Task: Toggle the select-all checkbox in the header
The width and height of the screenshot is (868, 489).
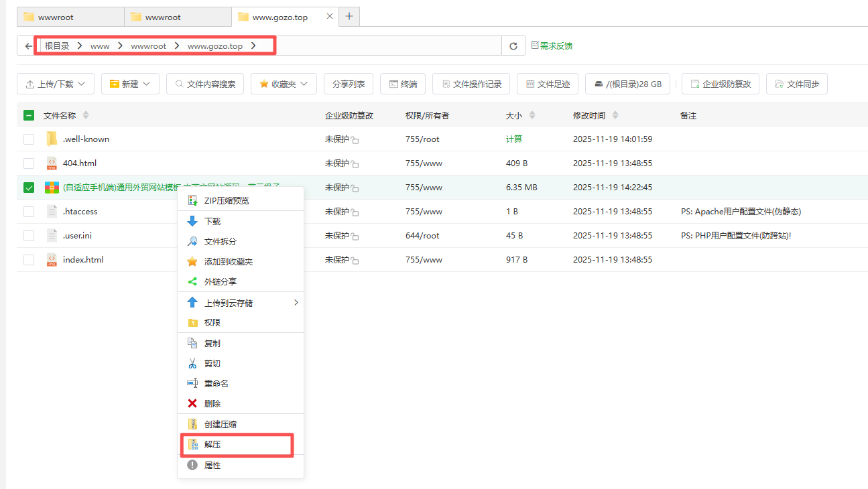Action: (x=29, y=115)
